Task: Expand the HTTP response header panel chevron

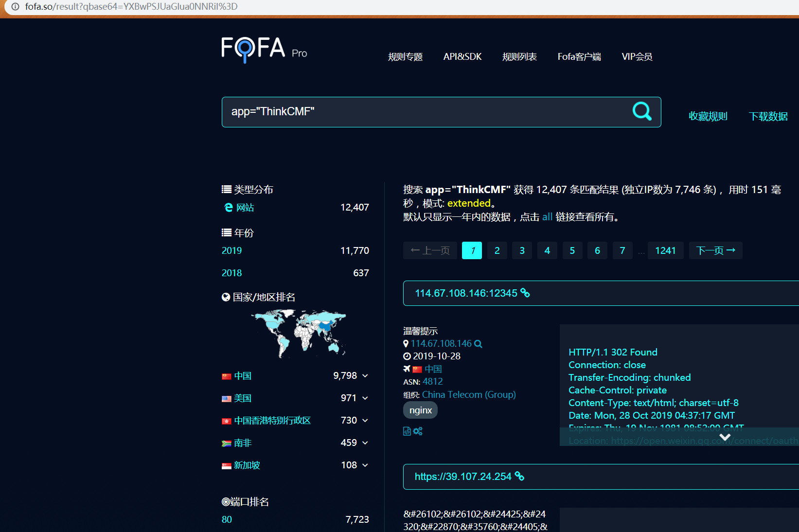Action: tap(725, 437)
